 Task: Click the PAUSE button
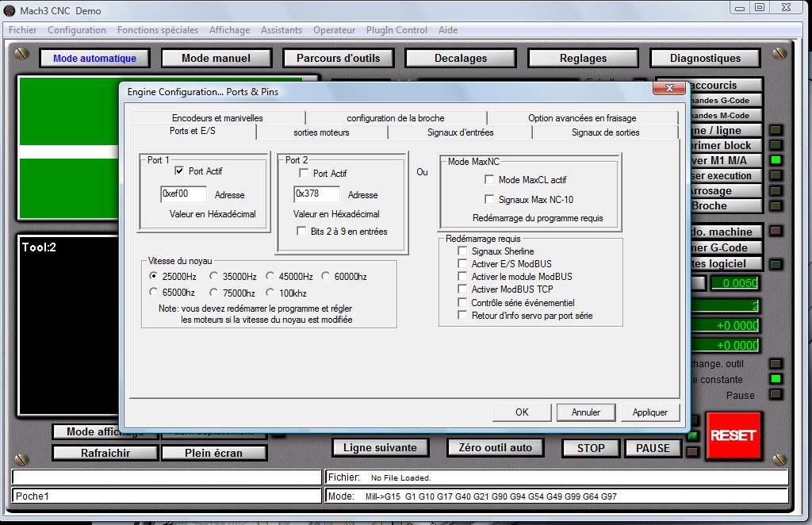653,448
